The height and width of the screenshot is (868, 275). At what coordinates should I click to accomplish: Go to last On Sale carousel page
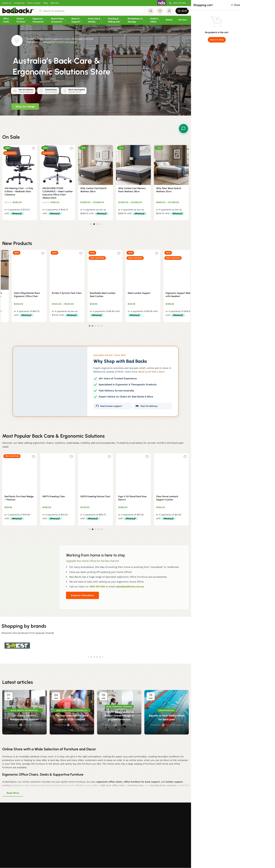(100, 224)
